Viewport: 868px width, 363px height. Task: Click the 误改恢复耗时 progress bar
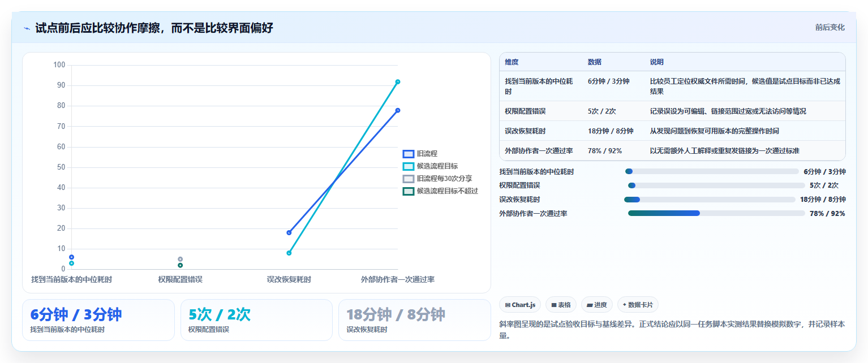point(710,199)
